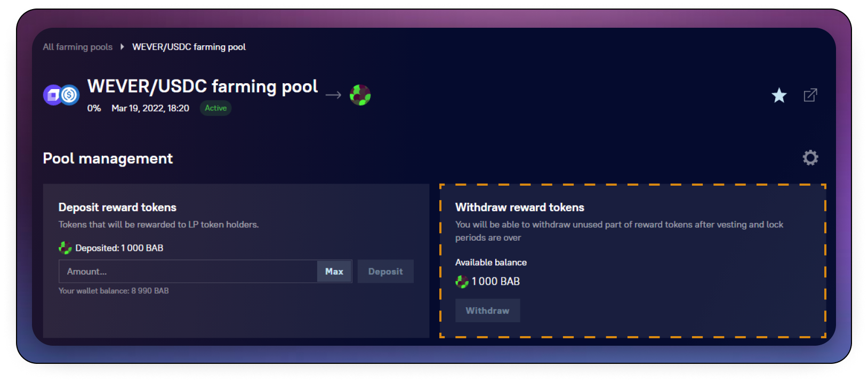Click the breadcrumb separator arrow
The image size is (868, 382).
pyautogui.click(x=122, y=47)
